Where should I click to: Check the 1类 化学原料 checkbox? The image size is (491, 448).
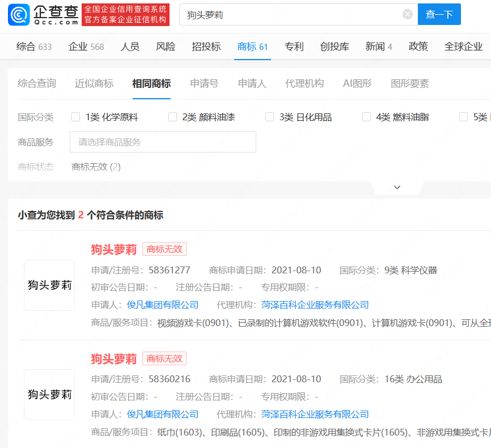pyautogui.click(x=75, y=117)
